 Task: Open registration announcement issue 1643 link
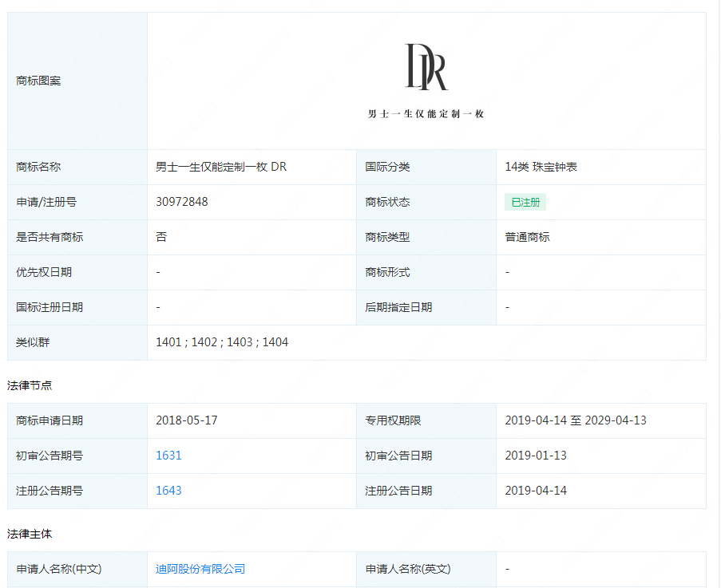click(168, 491)
